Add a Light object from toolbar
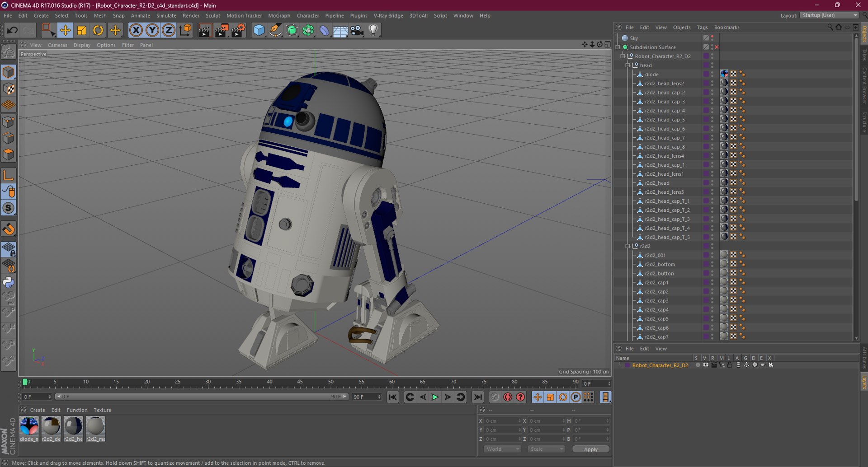Viewport: 868px width, 467px height. coord(373,30)
